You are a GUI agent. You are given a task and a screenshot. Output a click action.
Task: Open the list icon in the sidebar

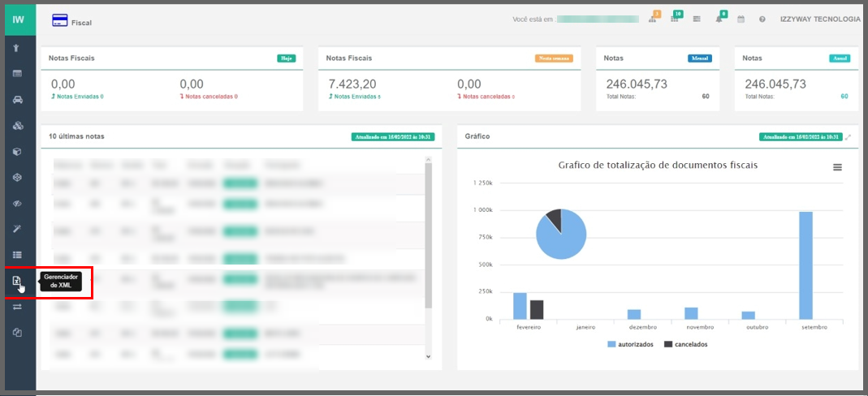(17, 255)
